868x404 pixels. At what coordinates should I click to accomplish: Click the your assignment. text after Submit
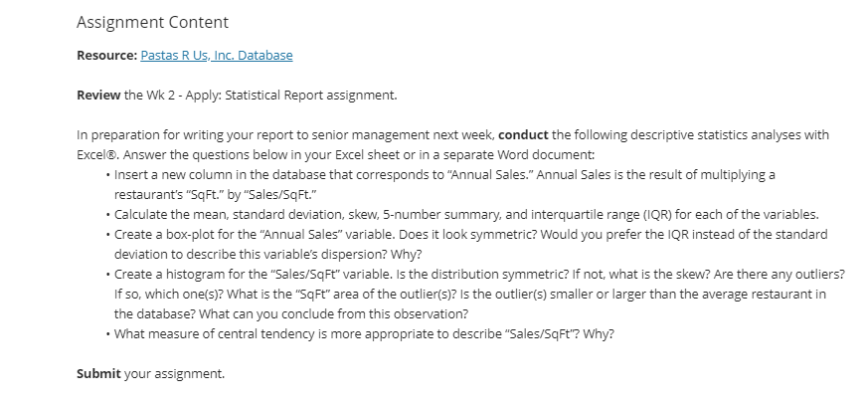click(174, 373)
